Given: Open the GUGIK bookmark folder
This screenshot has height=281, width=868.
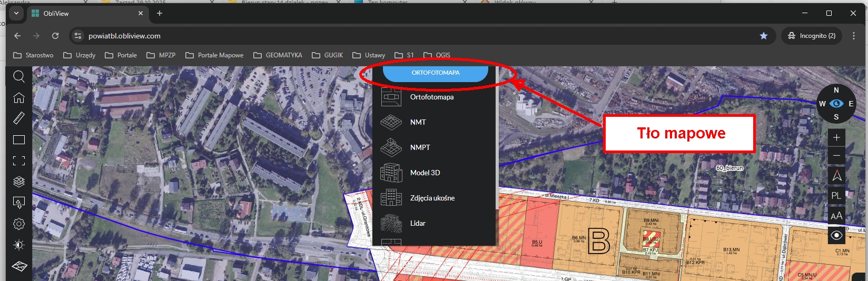Looking at the screenshot, I should pos(327,55).
